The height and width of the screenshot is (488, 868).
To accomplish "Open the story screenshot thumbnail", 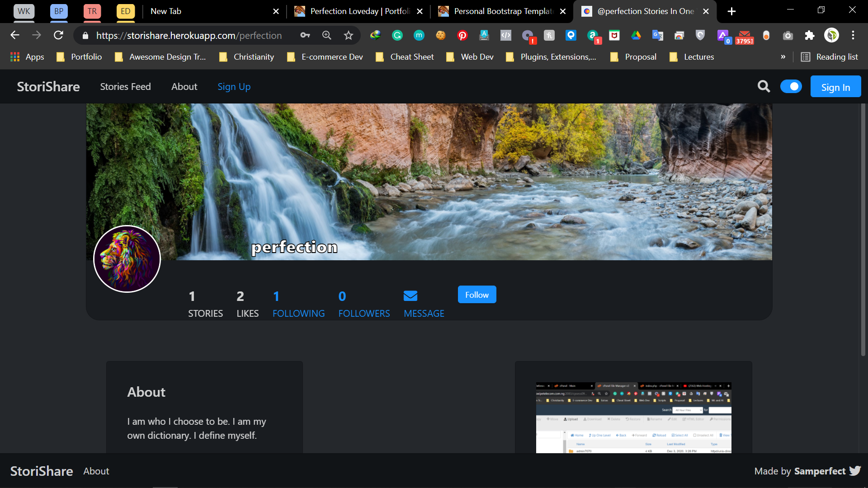I will pyautogui.click(x=633, y=418).
